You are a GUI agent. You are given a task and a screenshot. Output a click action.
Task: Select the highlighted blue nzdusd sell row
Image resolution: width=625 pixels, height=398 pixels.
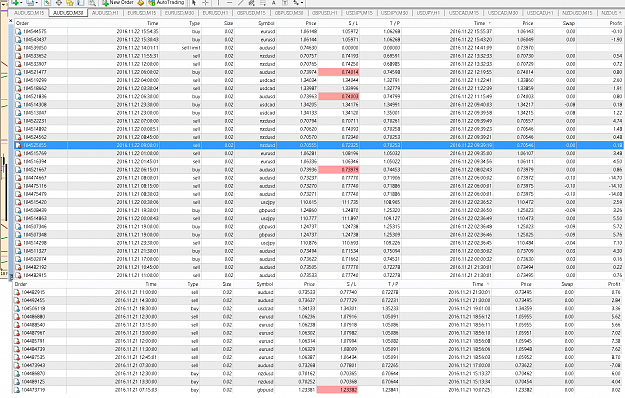(319, 145)
